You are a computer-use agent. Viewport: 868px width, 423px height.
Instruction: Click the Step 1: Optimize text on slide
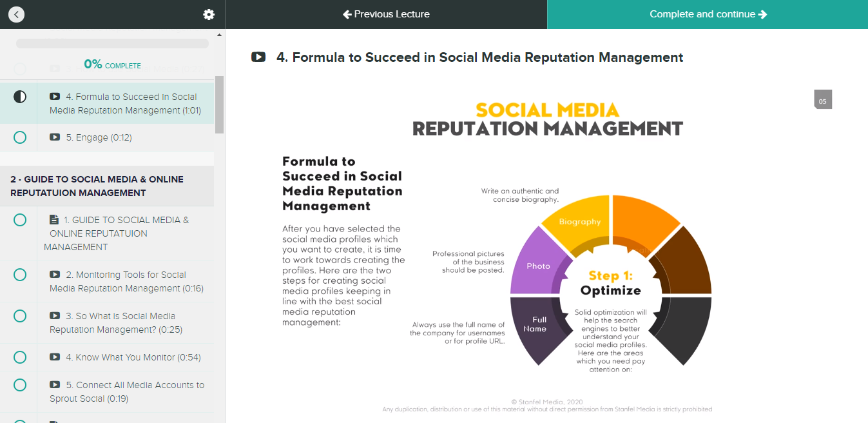[x=611, y=283]
